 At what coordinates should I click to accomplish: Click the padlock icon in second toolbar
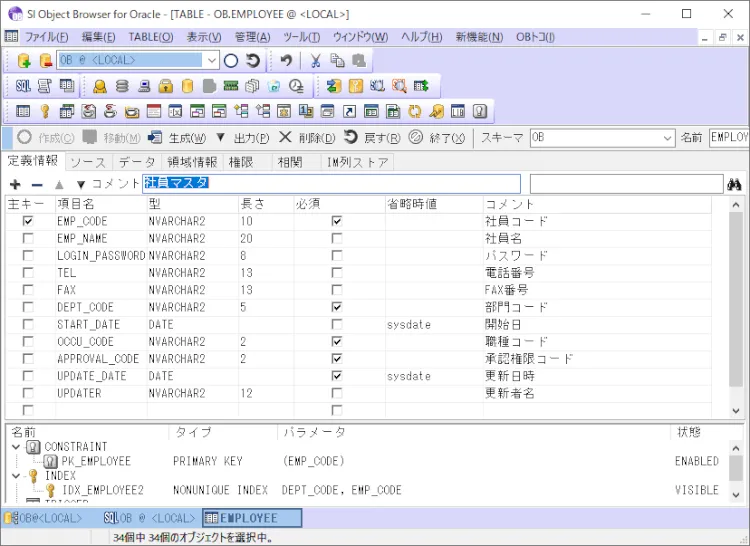pyautogui.click(x=166, y=86)
